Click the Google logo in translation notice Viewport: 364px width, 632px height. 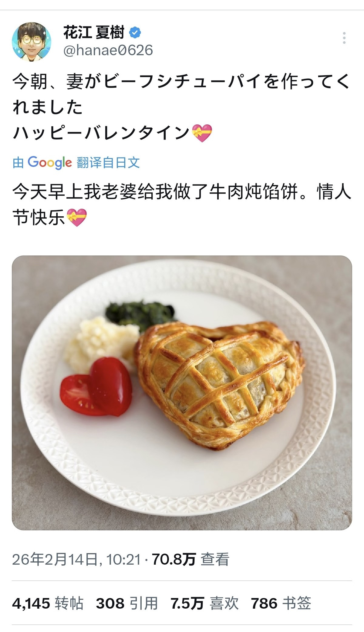(x=50, y=163)
